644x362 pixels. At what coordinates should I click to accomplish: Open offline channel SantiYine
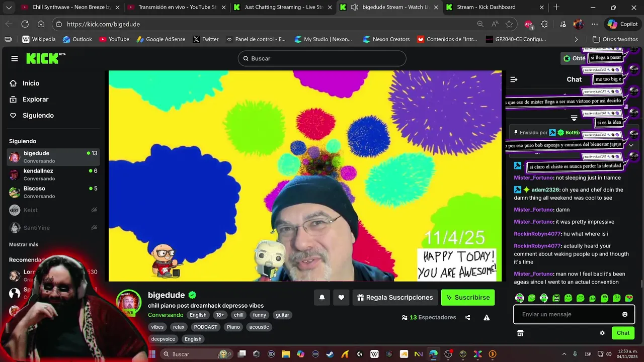[53, 228]
